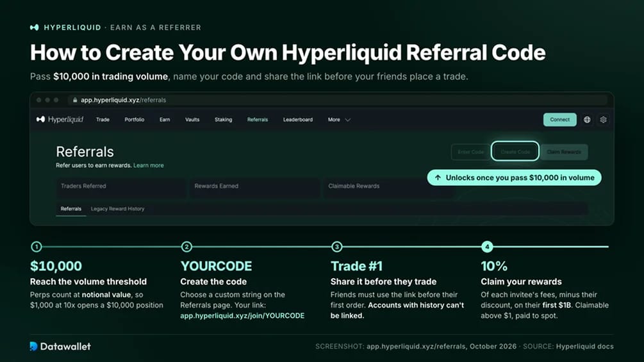The image size is (644, 362).
Task: Select Referrals in the top navigation
Action: 258,120
